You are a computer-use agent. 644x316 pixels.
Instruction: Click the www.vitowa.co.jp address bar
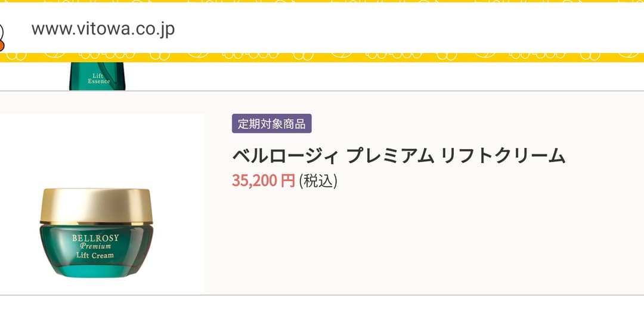pos(103,29)
